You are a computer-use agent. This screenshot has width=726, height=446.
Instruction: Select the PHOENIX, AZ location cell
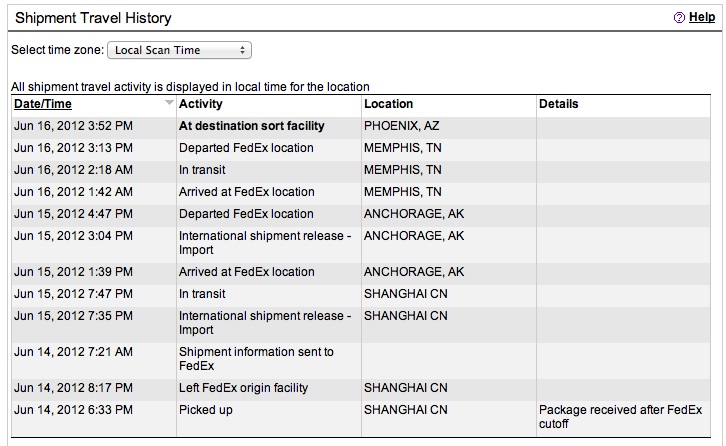[401, 126]
